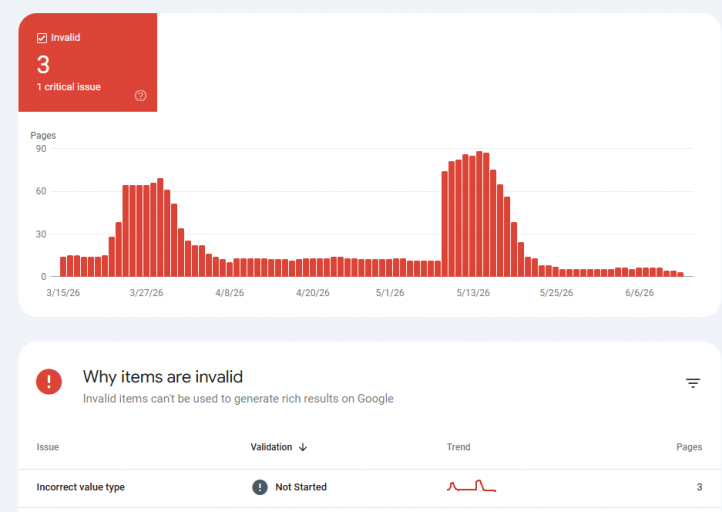The height and width of the screenshot is (512, 722).
Task: Click the red exclamation error icon
Action: (49, 382)
